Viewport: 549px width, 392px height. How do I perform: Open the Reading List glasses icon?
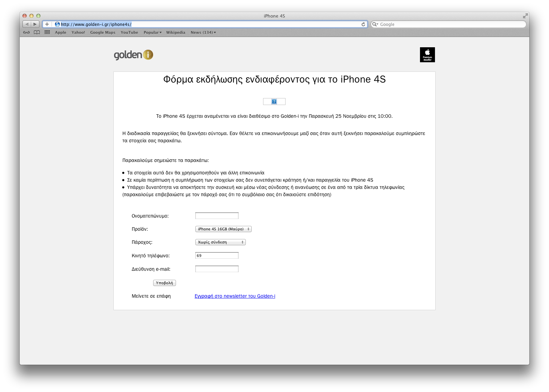tap(27, 32)
